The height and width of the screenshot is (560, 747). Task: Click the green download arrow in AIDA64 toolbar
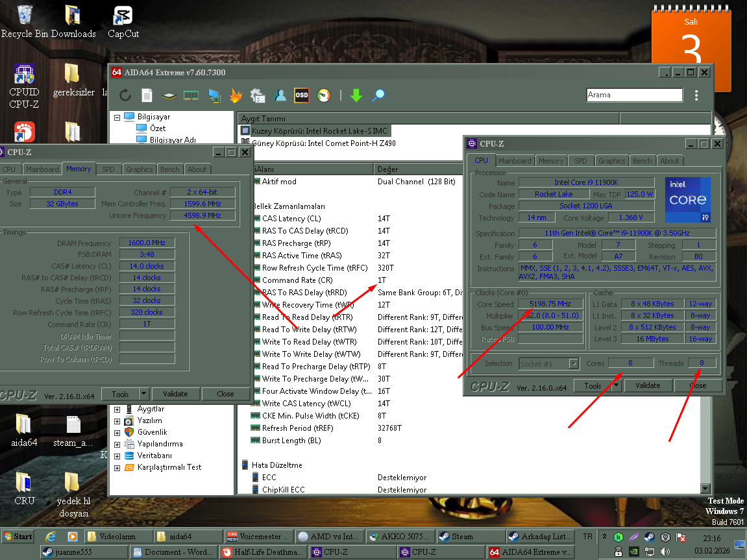click(x=356, y=95)
